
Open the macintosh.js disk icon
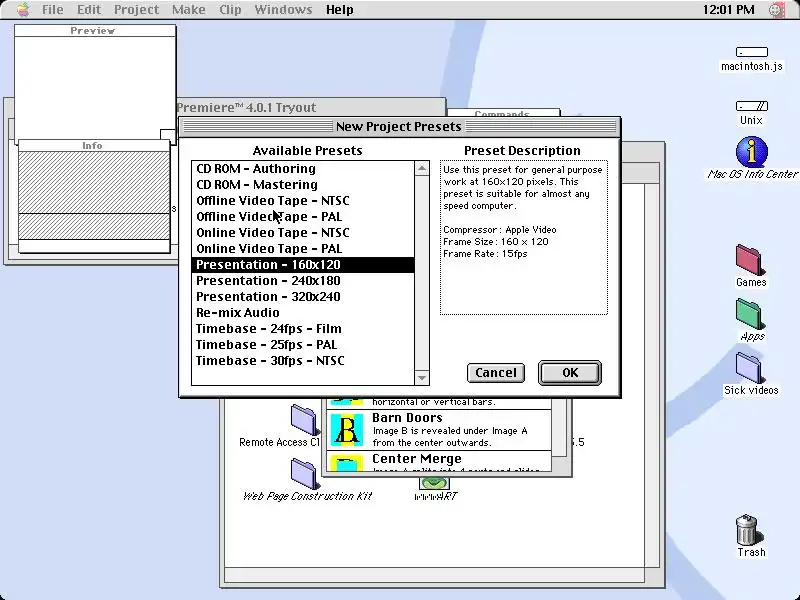click(x=752, y=52)
